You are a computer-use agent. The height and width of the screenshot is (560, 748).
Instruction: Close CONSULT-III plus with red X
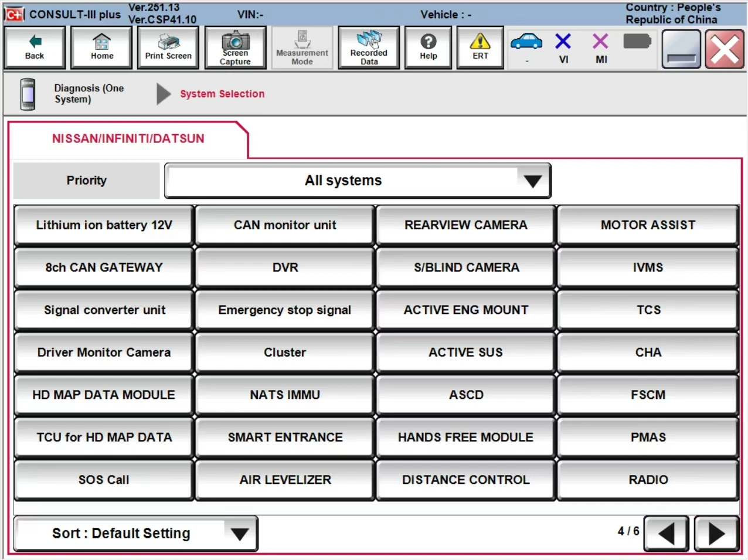(725, 49)
